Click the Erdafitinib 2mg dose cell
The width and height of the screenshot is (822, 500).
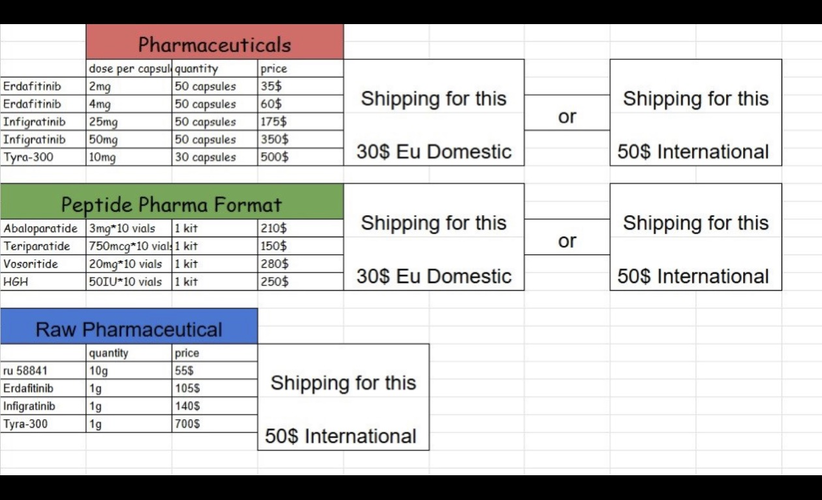[x=129, y=86]
